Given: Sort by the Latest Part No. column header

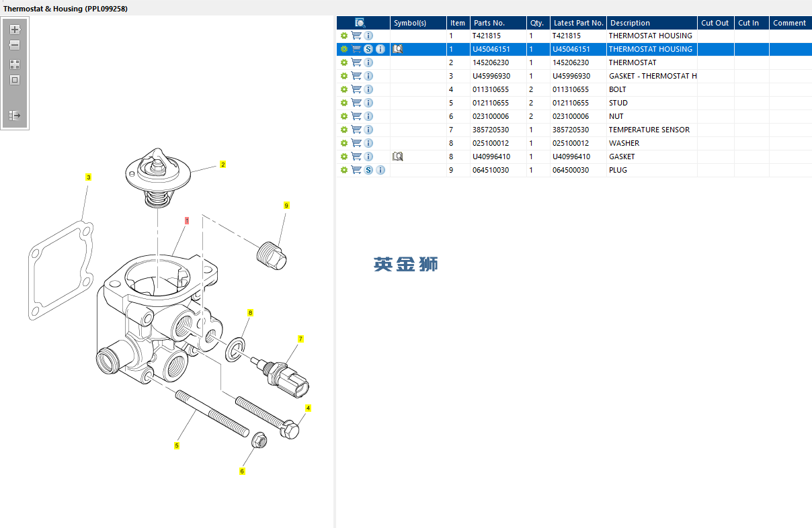Looking at the screenshot, I should pos(578,23).
